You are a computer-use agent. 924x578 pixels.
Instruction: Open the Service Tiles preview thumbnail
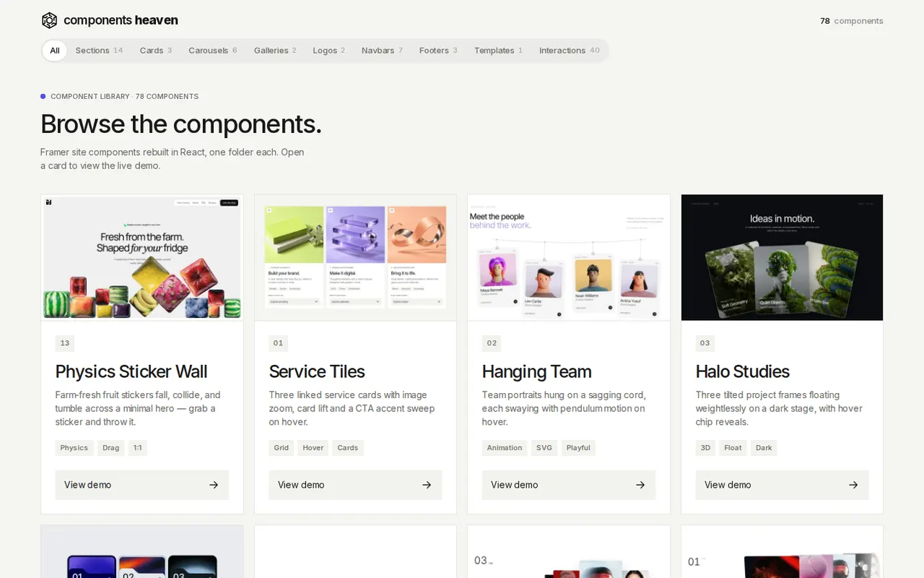tap(355, 257)
